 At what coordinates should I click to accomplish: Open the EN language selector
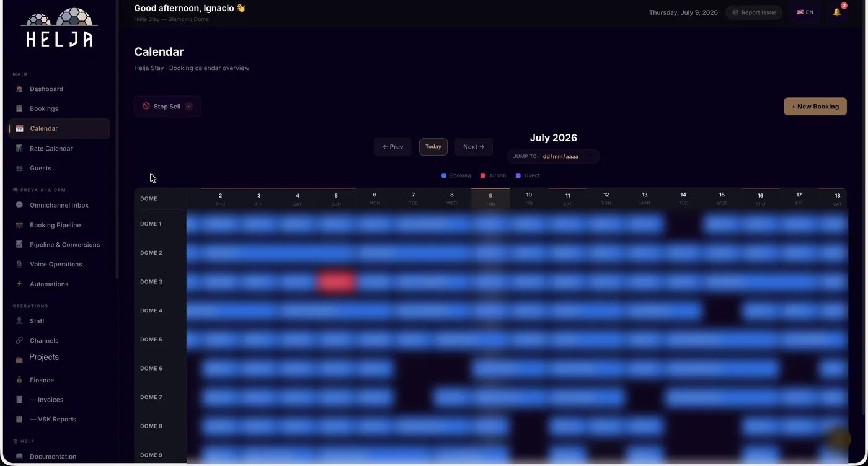pos(805,12)
